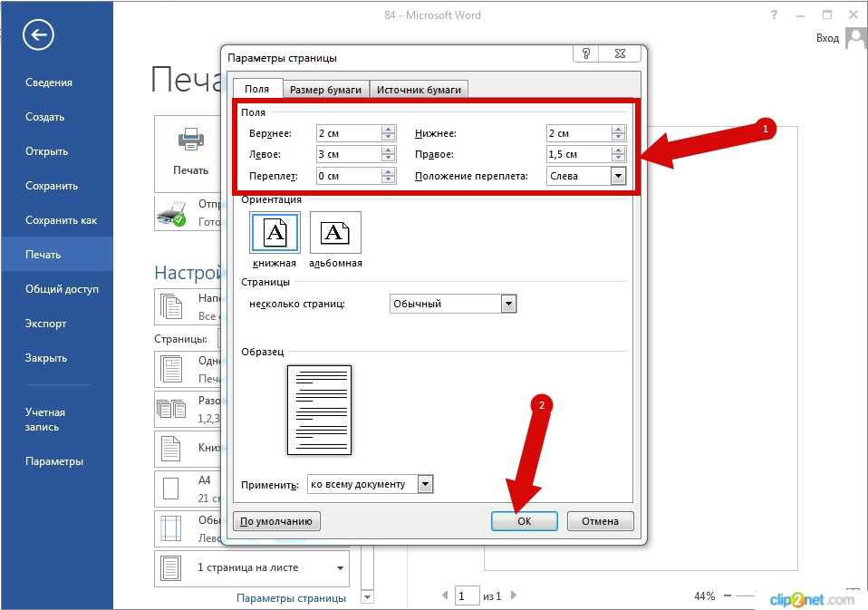868x610 pixels.
Task: Switch to the Размер бумаги tab
Action: pyautogui.click(x=325, y=90)
